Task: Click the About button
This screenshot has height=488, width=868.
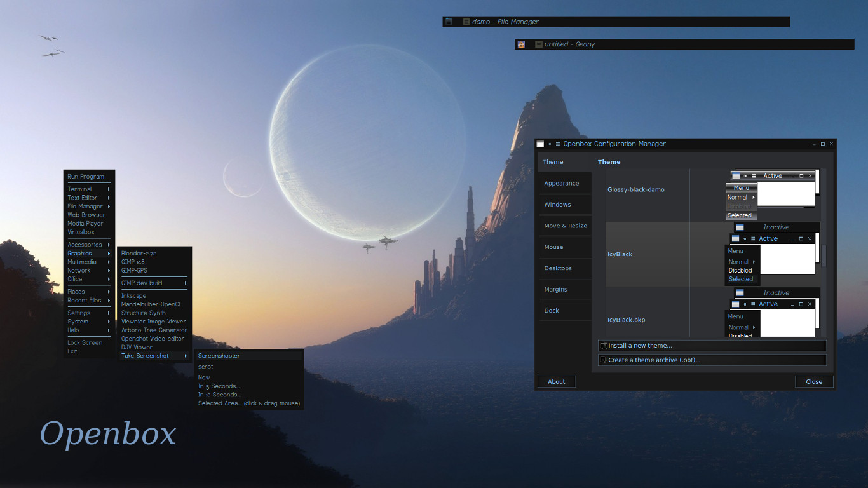Action: (557, 382)
